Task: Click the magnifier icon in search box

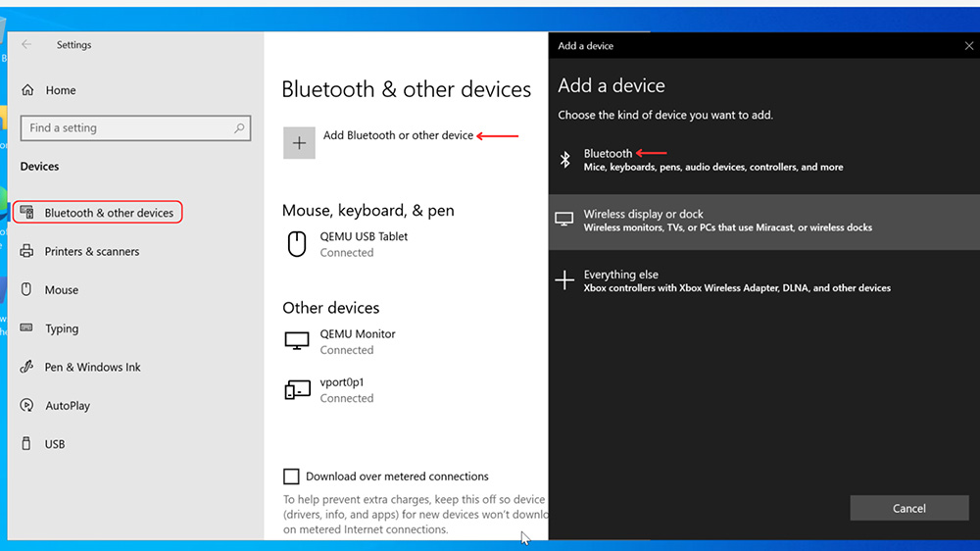Action: (239, 128)
